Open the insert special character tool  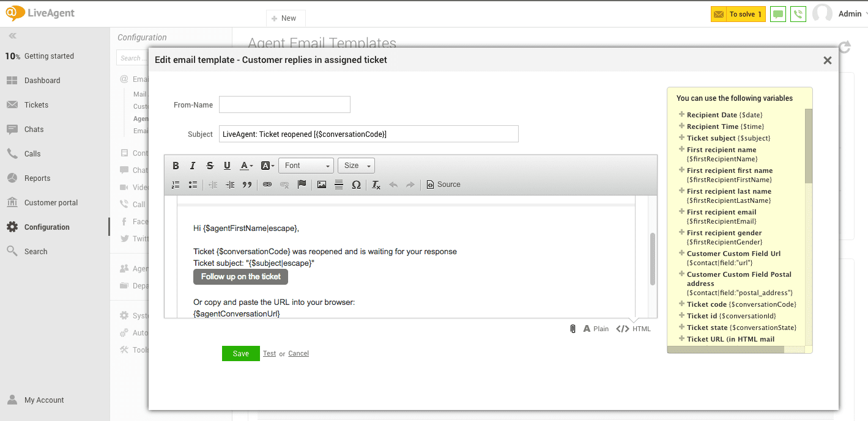click(x=357, y=185)
